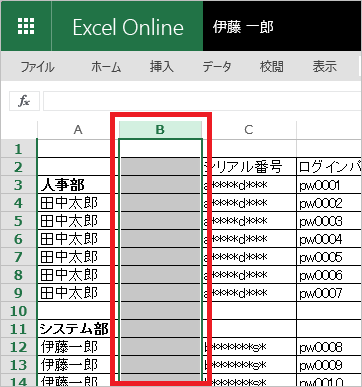Image resolution: width=362 pixels, height=387 pixels.
Task: Select row 6 header
Action: tap(18, 239)
